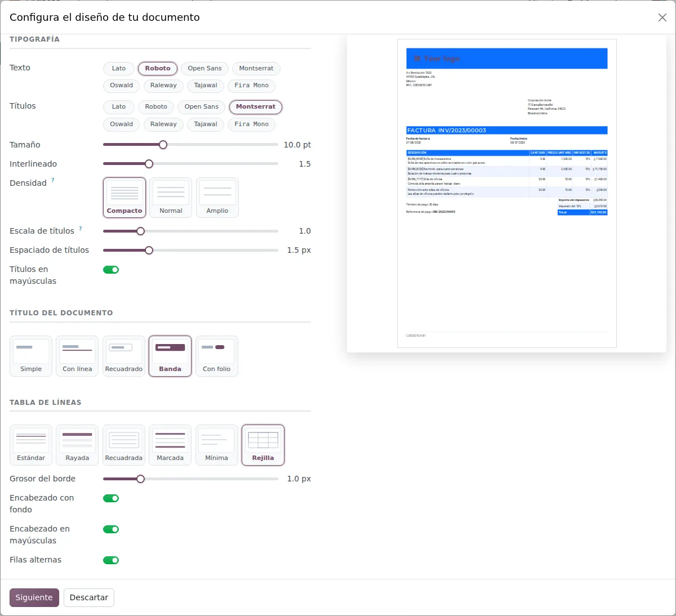Set Texto font to Open Sans
Image resolution: width=676 pixels, height=616 pixels.
pyautogui.click(x=204, y=69)
